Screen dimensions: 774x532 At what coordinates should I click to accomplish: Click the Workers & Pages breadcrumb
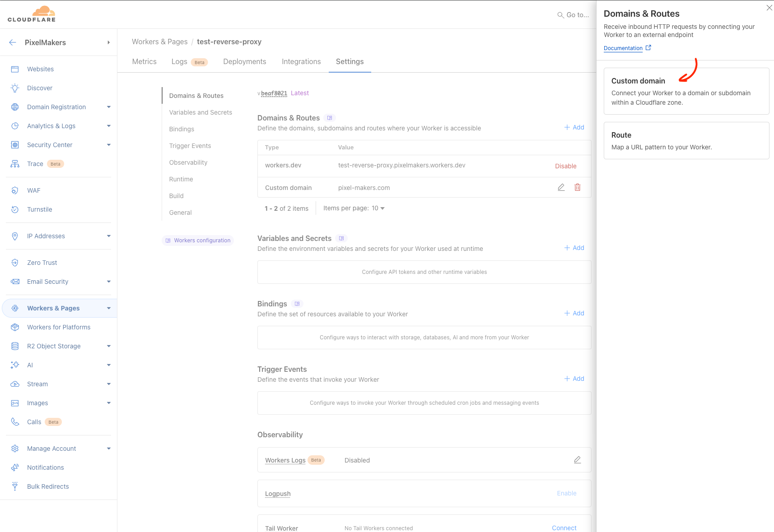coord(159,42)
